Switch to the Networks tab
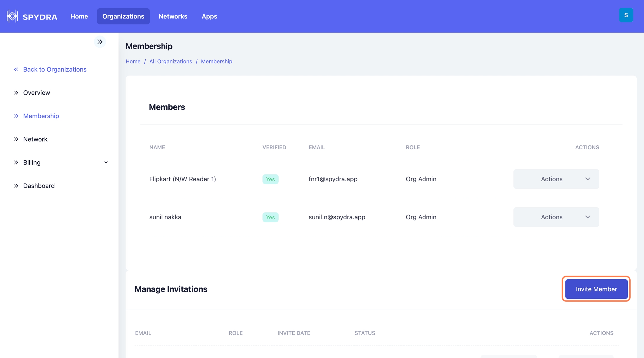The height and width of the screenshot is (358, 644). (x=173, y=17)
